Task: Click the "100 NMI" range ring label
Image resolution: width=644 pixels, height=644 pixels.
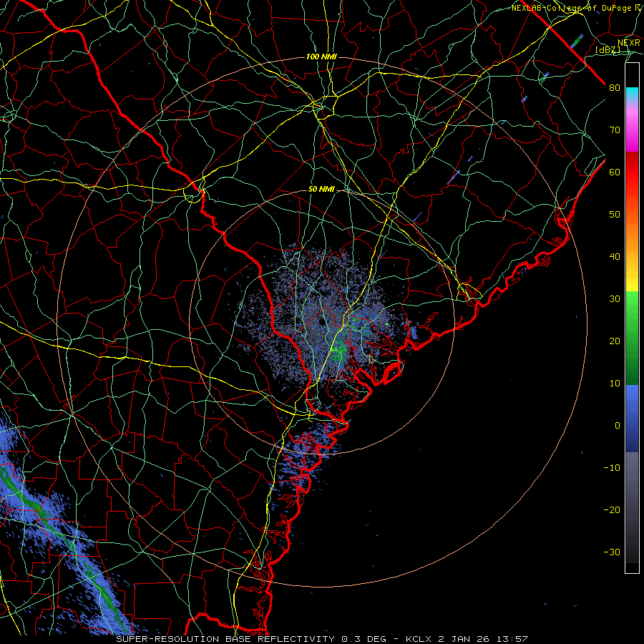Action: 321,57
